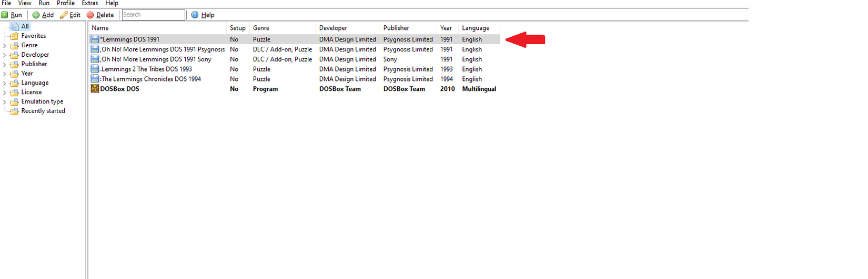Select 'Oh No! More Lemmings DOS 1991 Sony'
868x279 pixels.
(x=156, y=59)
